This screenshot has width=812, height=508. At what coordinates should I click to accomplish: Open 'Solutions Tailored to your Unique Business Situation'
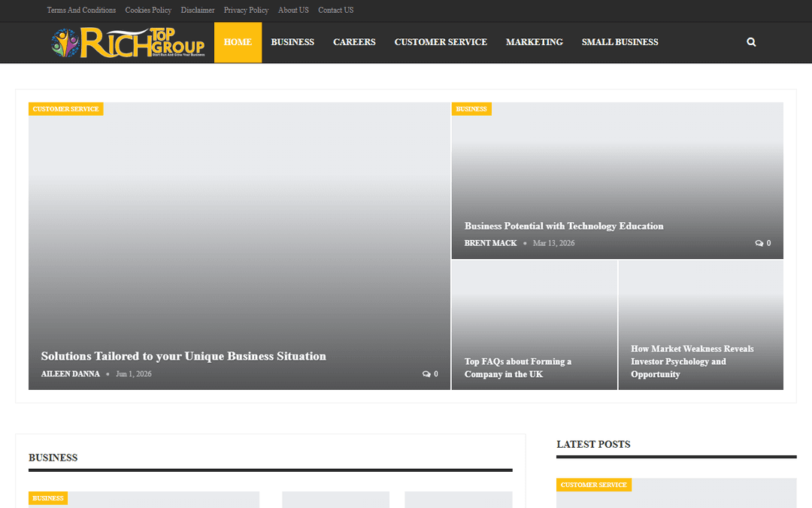point(183,356)
